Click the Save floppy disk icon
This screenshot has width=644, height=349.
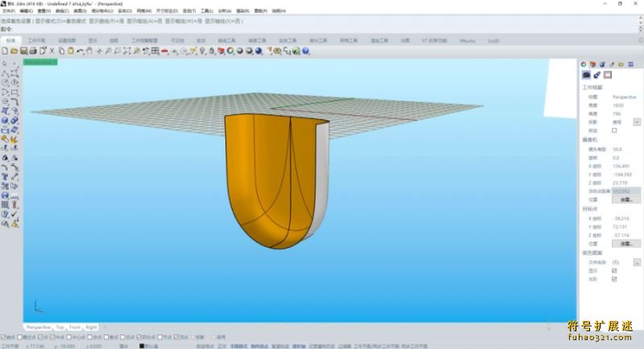pos(23,51)
